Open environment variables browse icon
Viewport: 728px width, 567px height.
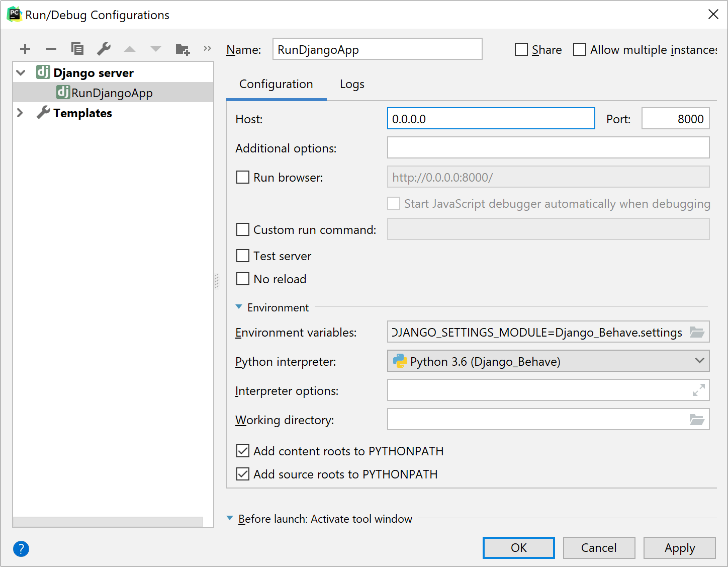point(697,332)
